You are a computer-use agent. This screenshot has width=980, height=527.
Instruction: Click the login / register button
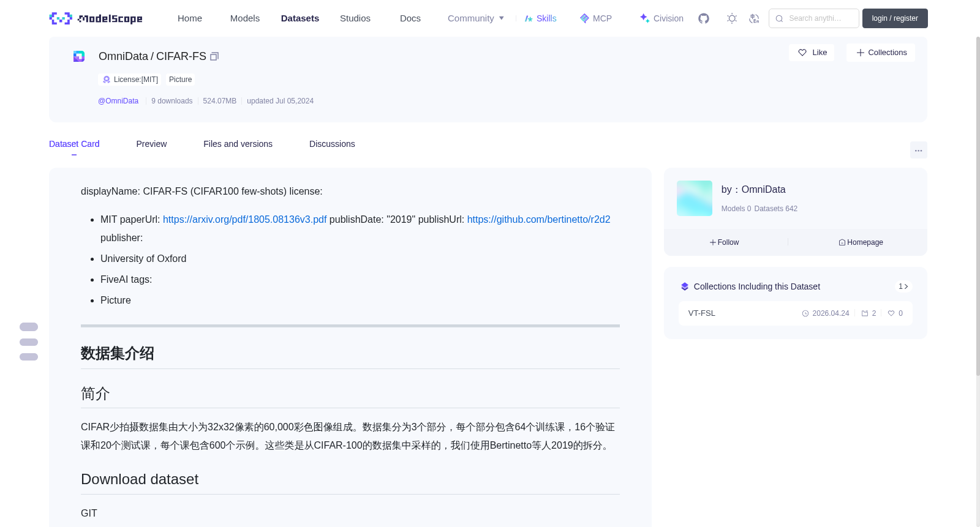(895, 18)
